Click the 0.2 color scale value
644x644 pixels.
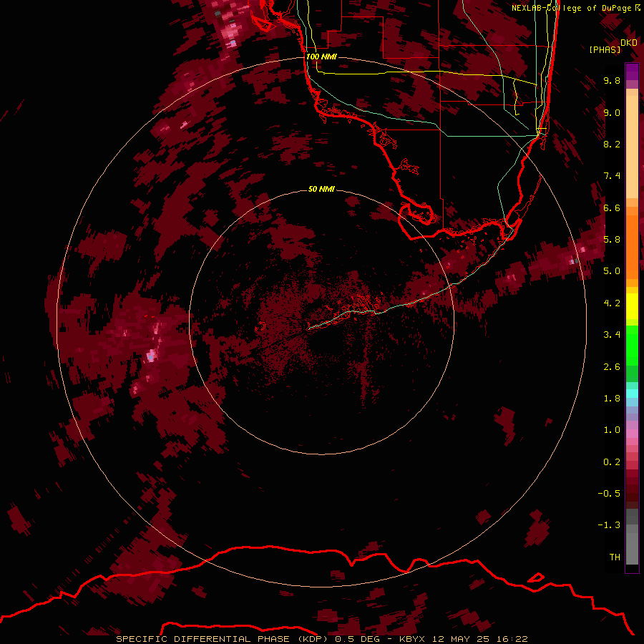click(x=612, y=462)
